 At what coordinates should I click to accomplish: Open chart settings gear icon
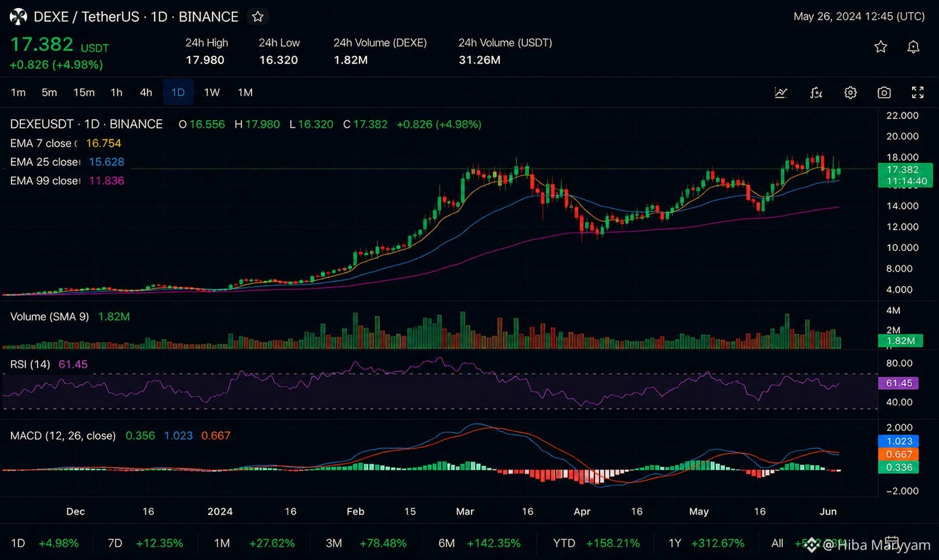tap(850, 92)
